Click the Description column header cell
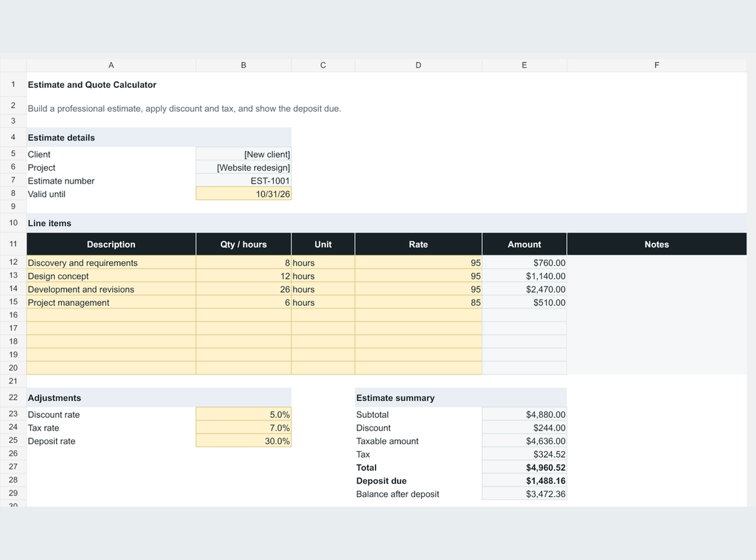Screen dimensions: 756x560 click(111, 244)
